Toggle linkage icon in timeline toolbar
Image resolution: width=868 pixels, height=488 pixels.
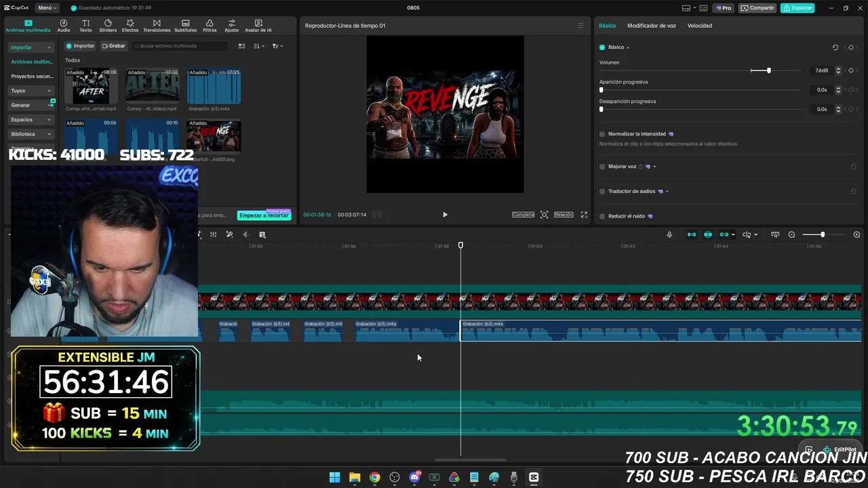tap(724, 235)
